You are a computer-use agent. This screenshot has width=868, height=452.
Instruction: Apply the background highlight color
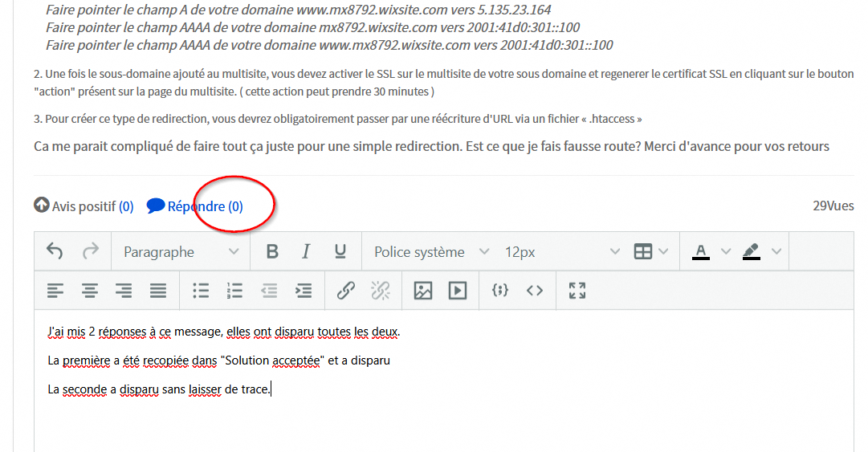coord(751,251)
